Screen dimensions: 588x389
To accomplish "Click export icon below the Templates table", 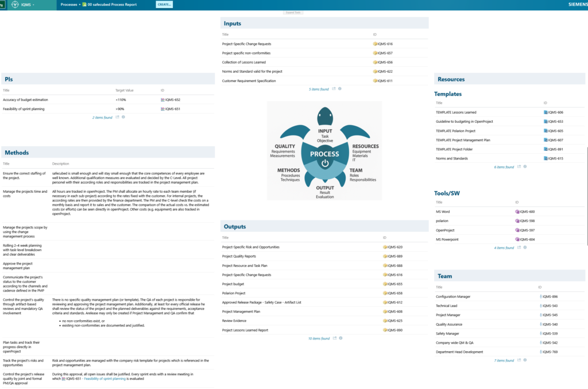I will tap(519, 167).
